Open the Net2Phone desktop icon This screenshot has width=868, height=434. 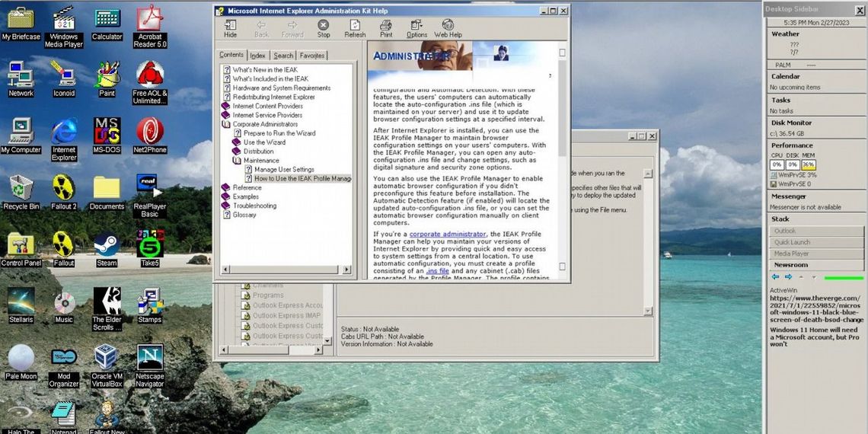point(150,136)
